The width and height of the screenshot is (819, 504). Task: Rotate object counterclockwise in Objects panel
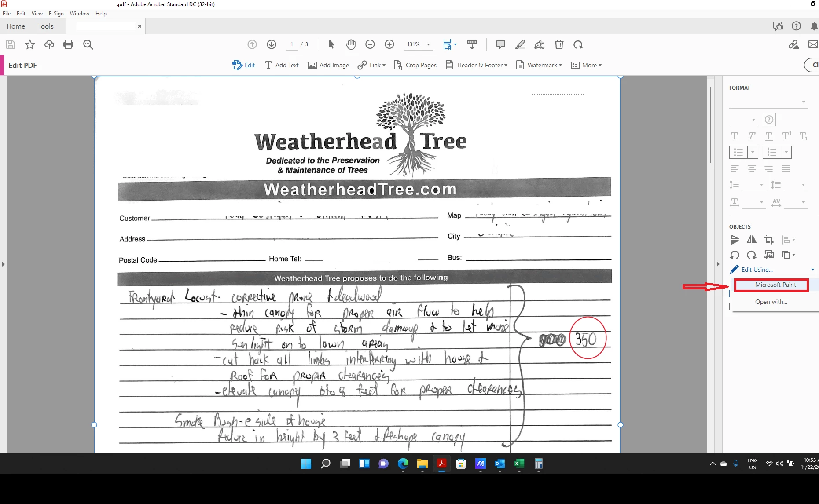pos(735,255)
